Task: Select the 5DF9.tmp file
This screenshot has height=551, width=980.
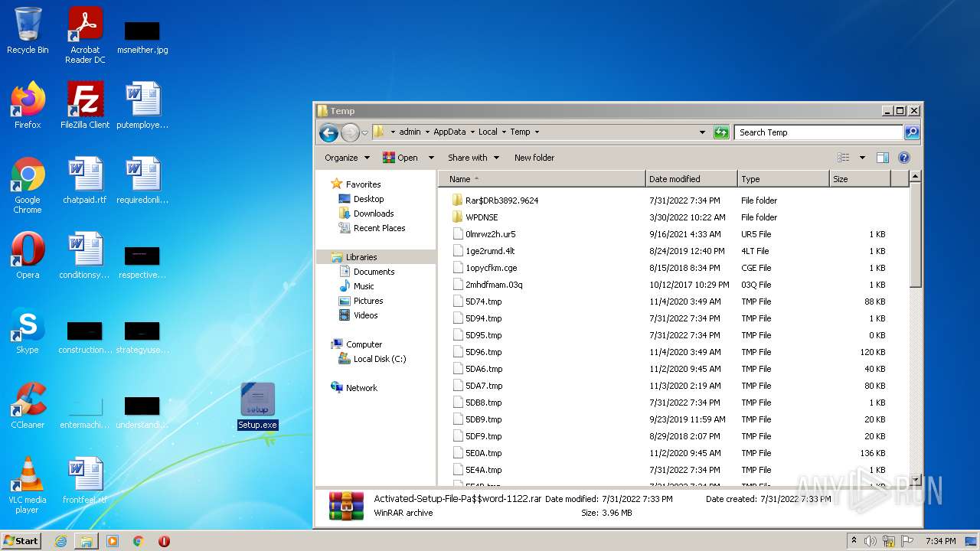Action: coord(483,436)
